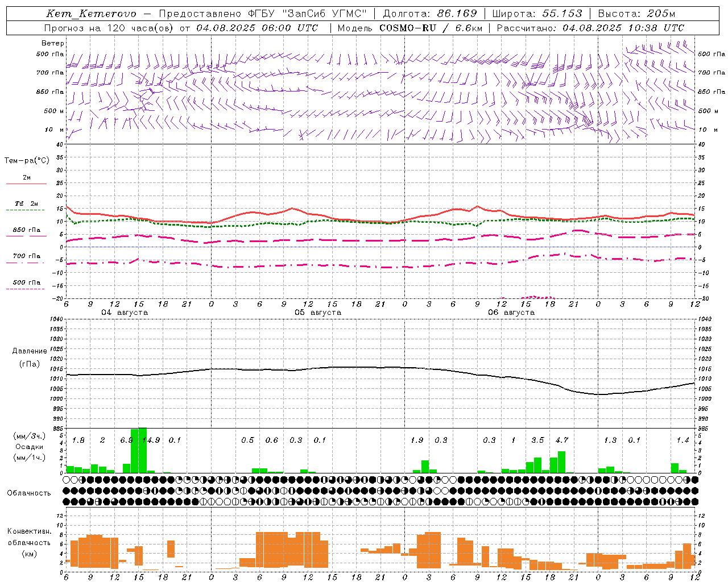
Task: Click the precipitation value '14.9'
Action: click(x=151, y=440)
